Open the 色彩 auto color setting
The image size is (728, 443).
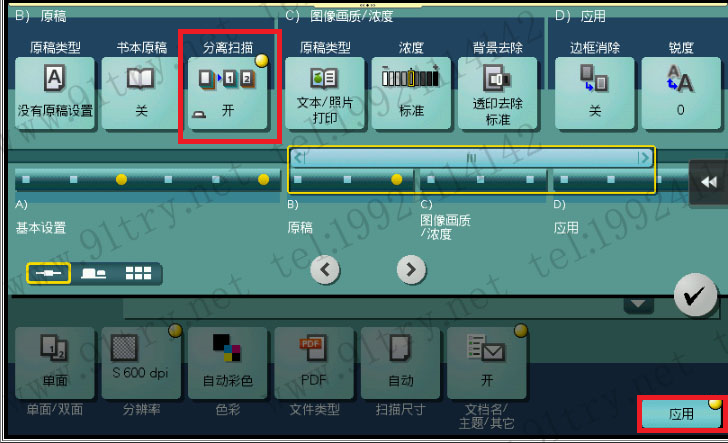click(x=228, y=363)
